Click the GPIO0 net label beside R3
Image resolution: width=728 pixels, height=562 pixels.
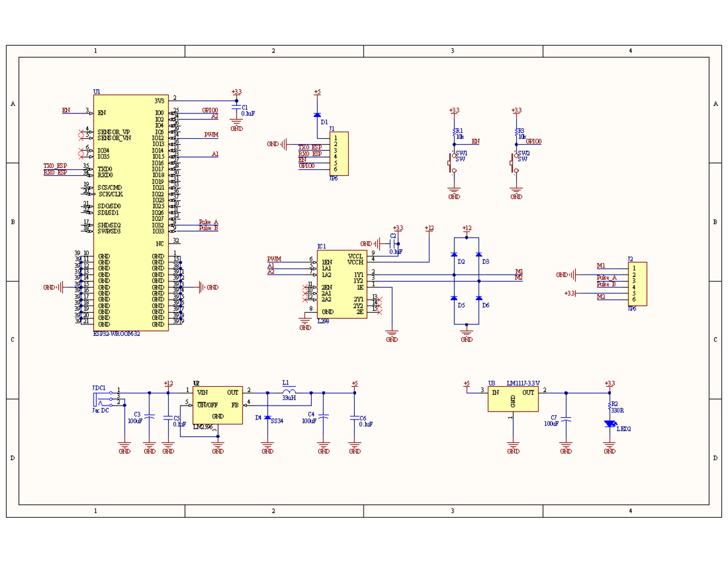coord(534,141)
